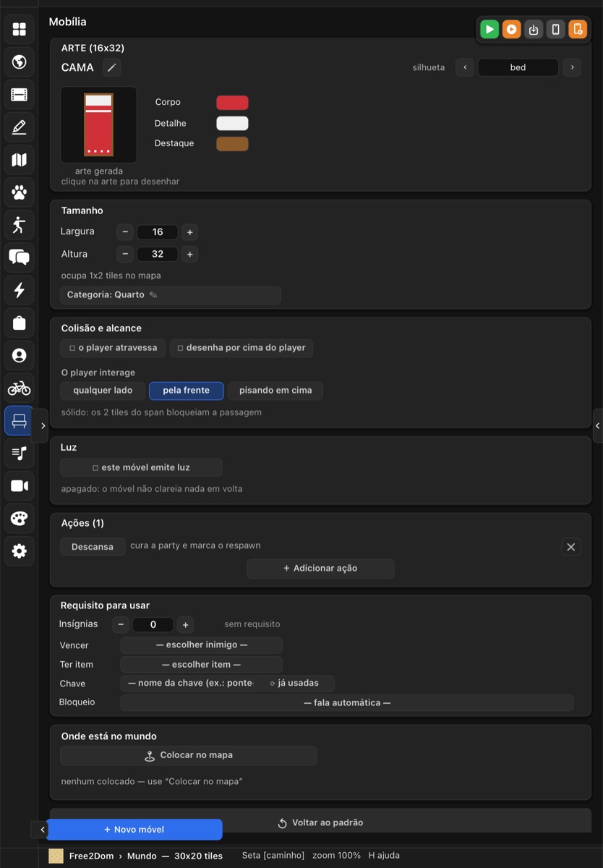This screenshot has width=603, height=868.
Task: Expand the right edge panel chevron
Action: tap(597, 426)
